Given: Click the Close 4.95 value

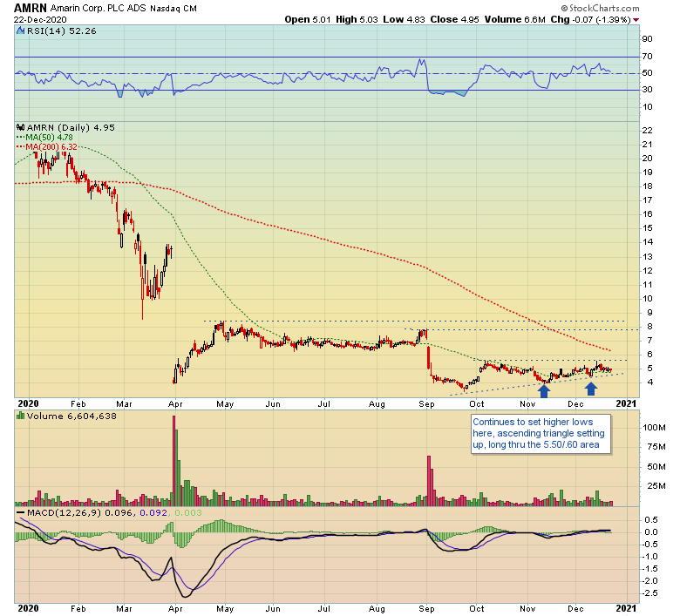Looking at the screenshot, I should click(x=454, y=19).
